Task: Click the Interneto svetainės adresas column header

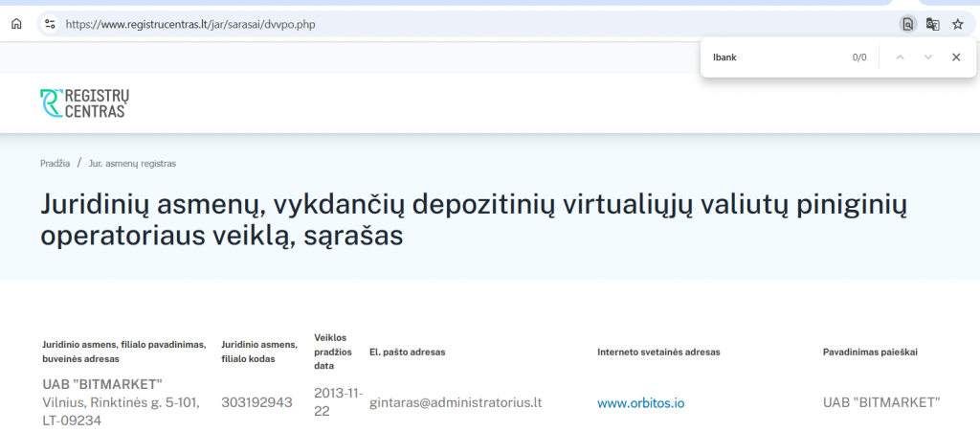Action: tap(658, 352)
